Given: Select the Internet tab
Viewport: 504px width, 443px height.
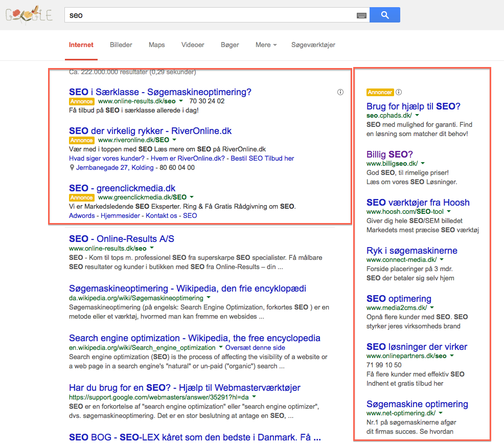Looking at the screenshot, I should (x=81, y=45).
